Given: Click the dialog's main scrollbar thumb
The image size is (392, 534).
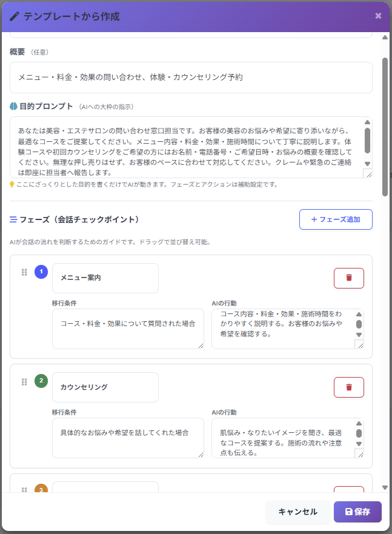Looking at the screenshot, I should coord(385,127).
